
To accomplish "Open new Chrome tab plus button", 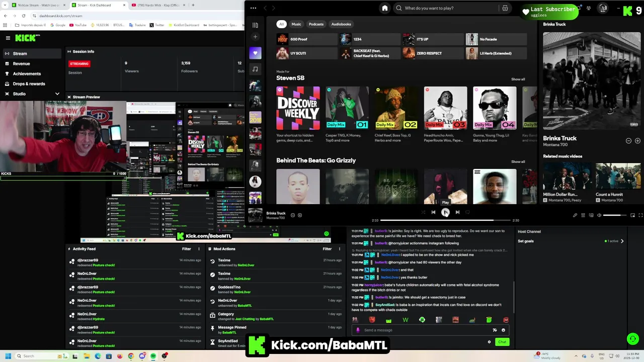I will click(x=193, y=5).
